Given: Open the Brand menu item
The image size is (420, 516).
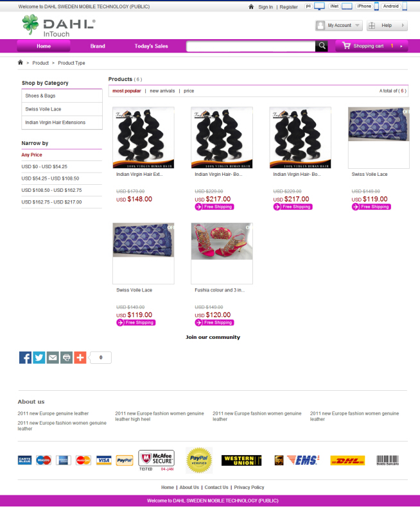Looking at the screenshot, I should [x=98, y=46].
